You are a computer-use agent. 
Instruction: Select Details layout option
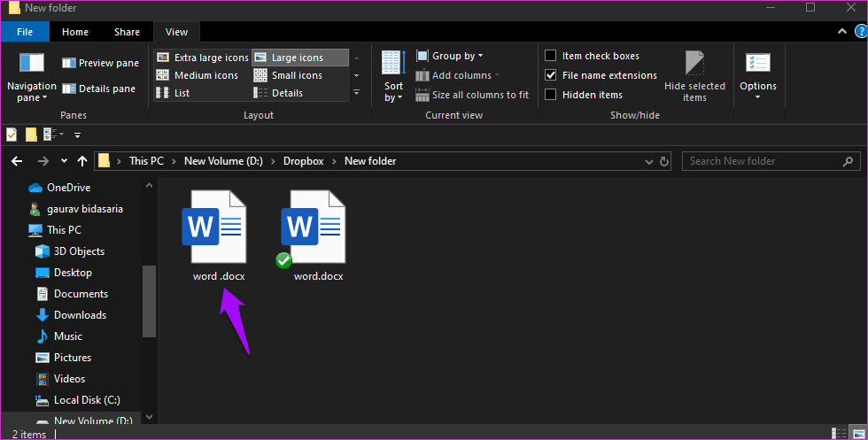click(x=278, y=93)
